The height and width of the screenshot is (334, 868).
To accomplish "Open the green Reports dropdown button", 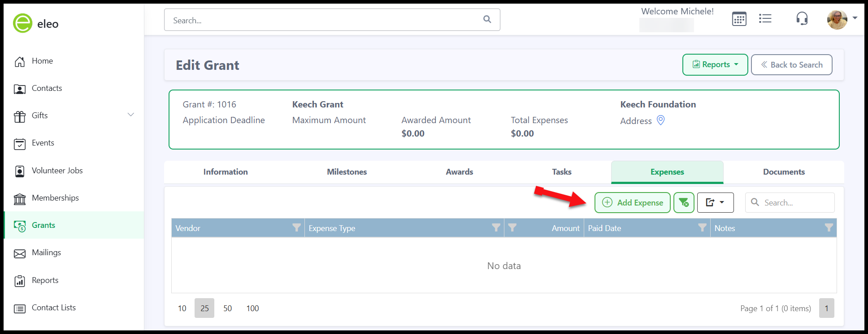I will [715, 64].
